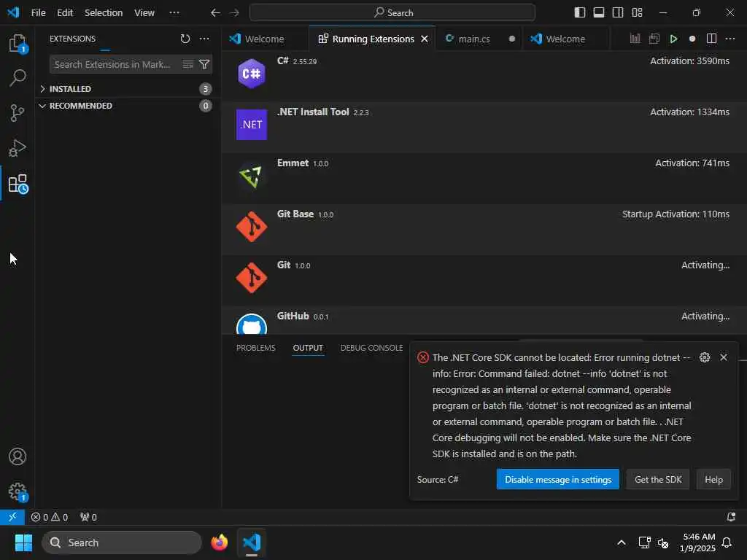Click the Windows taskbar Search box
This screenshot has width=747, height=560.
coord(122,542)
